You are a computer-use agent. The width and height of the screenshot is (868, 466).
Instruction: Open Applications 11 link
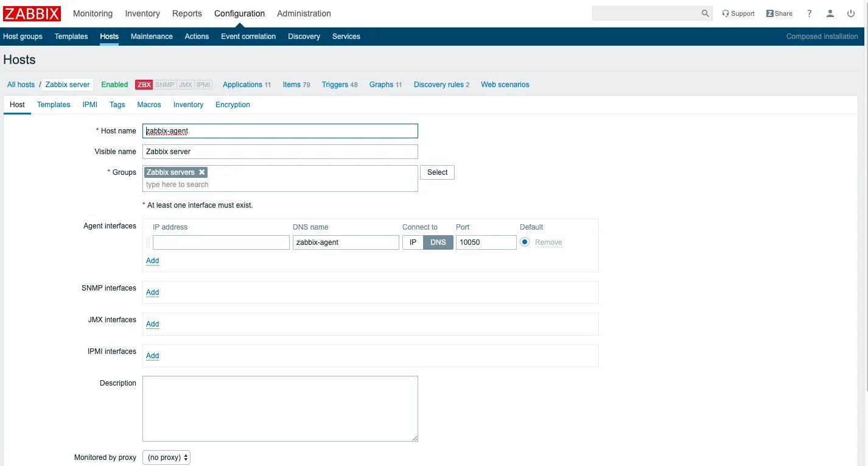[x=247, y=85]
